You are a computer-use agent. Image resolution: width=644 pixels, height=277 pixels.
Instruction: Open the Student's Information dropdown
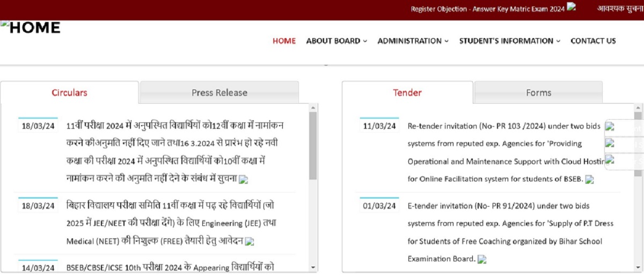point(509,41)
